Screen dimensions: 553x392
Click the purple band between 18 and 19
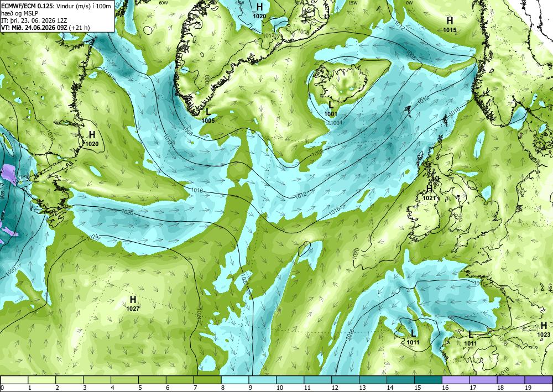[511, 380]
